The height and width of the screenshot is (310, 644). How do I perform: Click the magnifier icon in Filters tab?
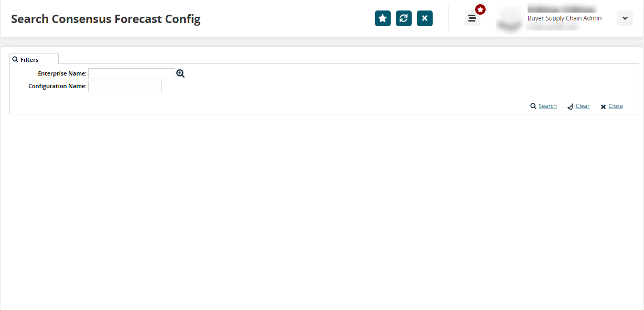click(x=15, y=59)
